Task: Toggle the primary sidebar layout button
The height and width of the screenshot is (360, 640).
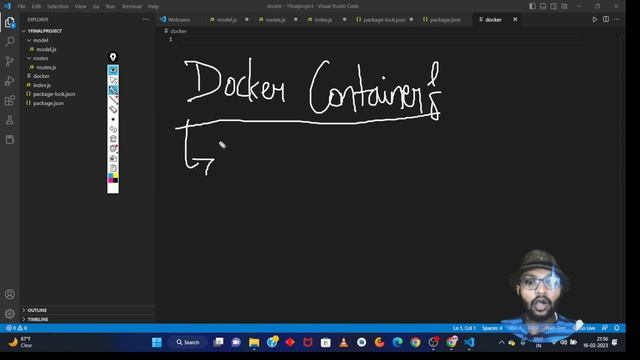Action: point(532,6)
